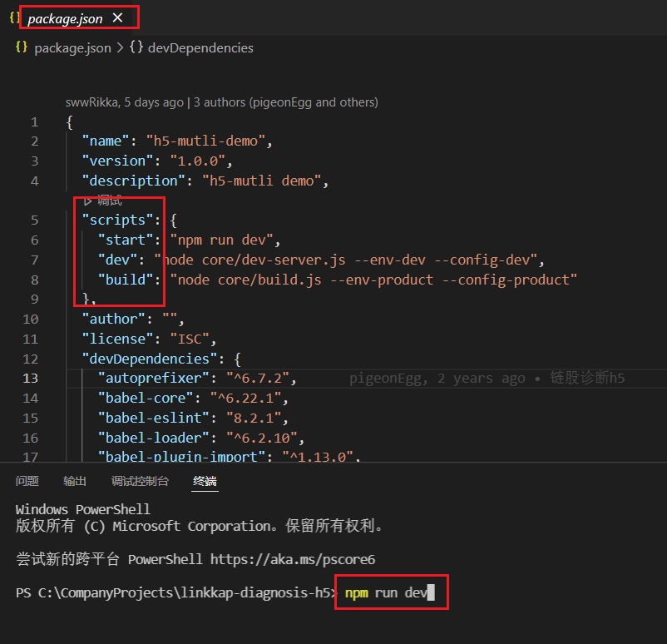Click the "dev" script key on line 7
Screen dimensions: 667x644
[x=117, y=260]
